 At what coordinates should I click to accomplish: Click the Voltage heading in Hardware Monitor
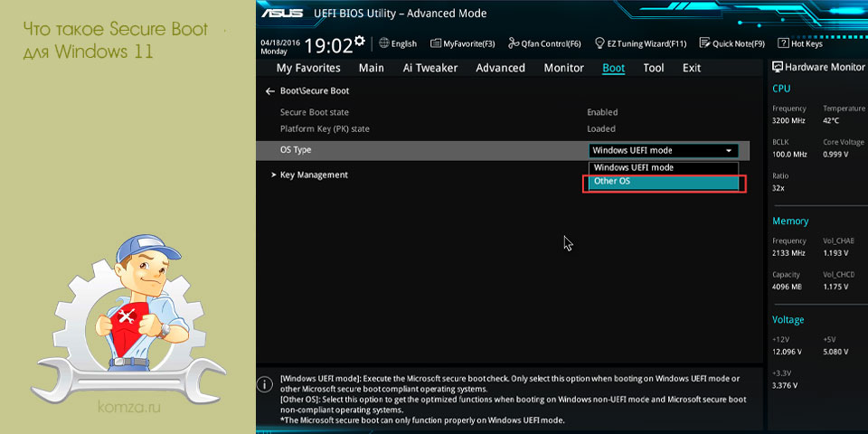click(x=788, y=320)
